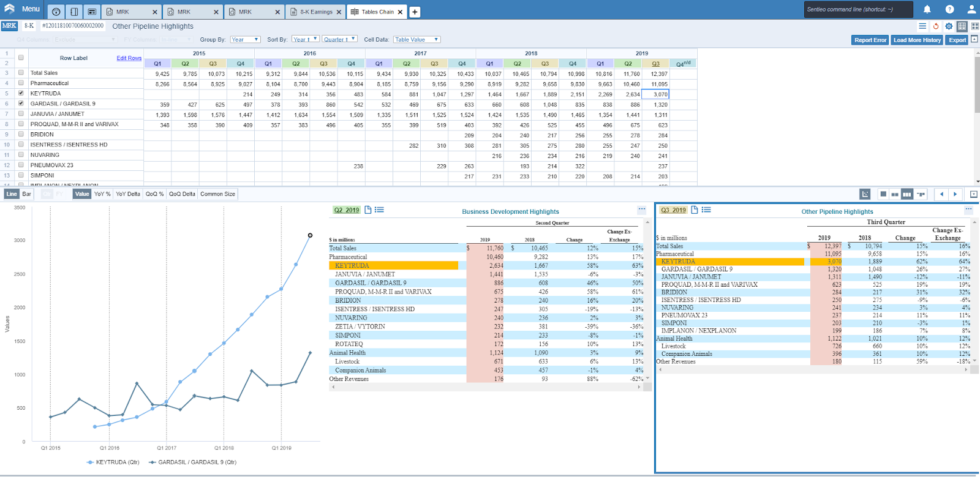Click the Export button
Image resolution: width=980 pixels, height=479 pixels.
(957, 40)
